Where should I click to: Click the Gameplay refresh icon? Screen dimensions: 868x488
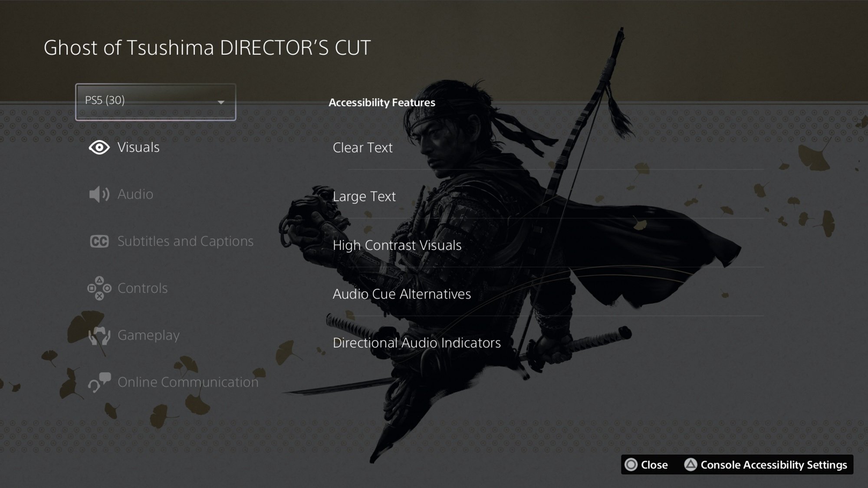click(99, 334)
